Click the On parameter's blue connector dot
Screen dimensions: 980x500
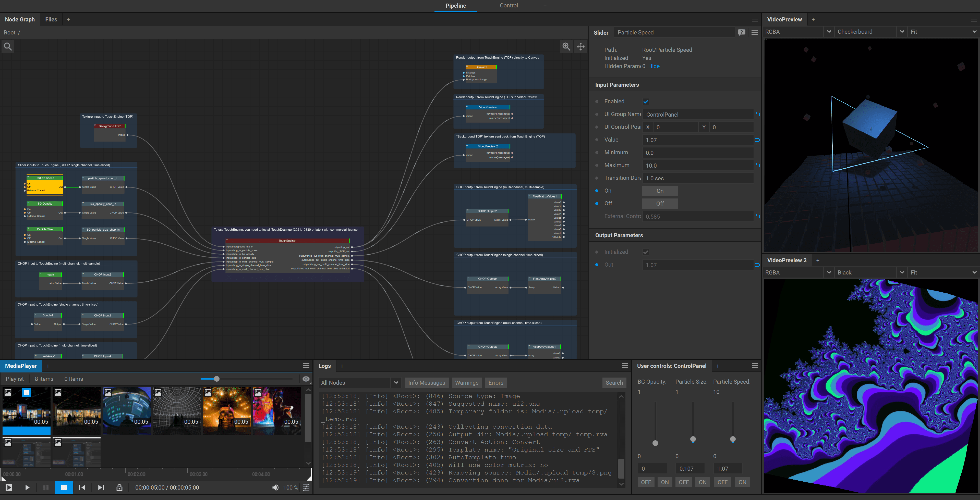click(x=597, y=191)
